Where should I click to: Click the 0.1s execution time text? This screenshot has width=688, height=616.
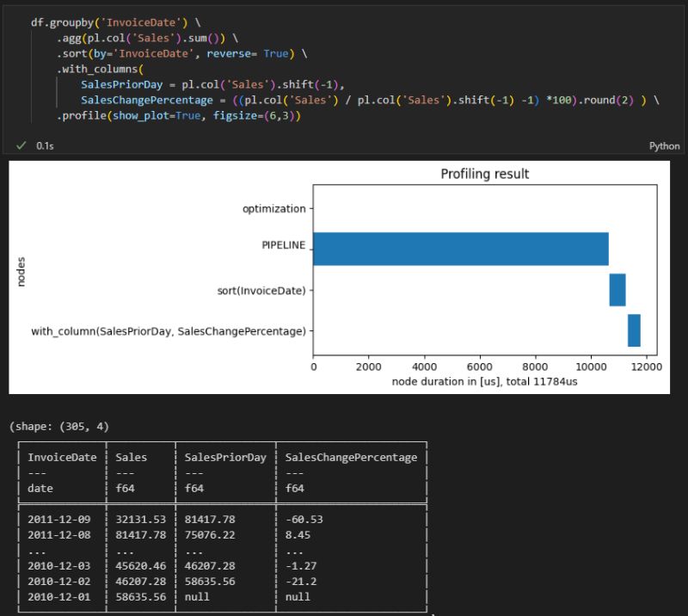[x=45, y=145]
